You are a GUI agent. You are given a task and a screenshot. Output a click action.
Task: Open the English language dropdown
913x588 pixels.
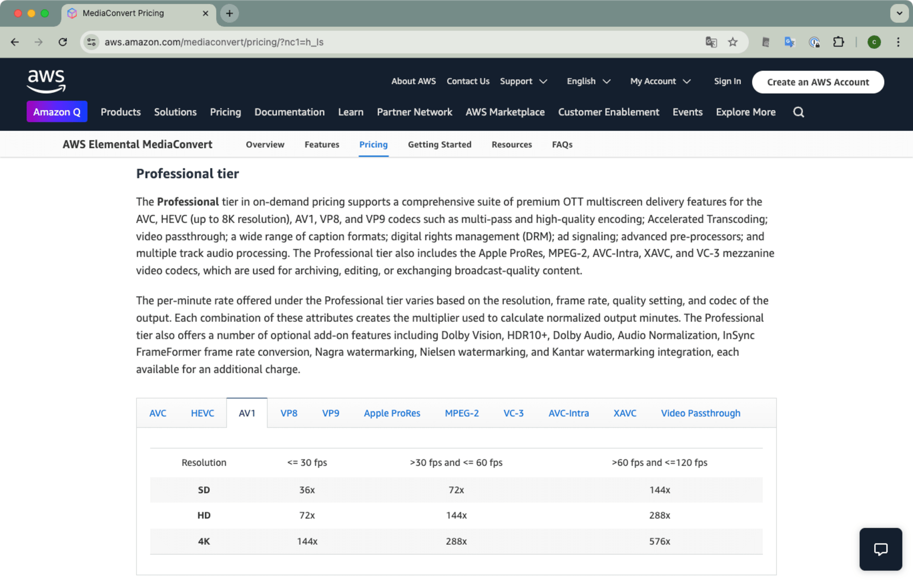(x=588, y=81)
